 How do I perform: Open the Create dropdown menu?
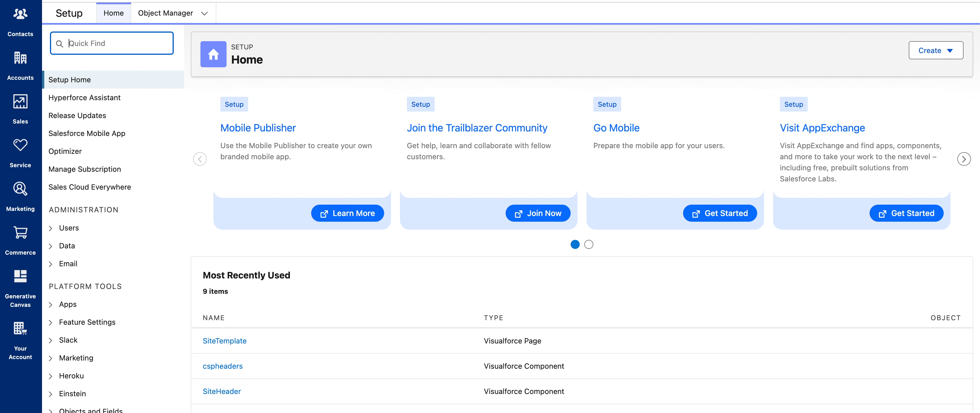coord(935,50)
